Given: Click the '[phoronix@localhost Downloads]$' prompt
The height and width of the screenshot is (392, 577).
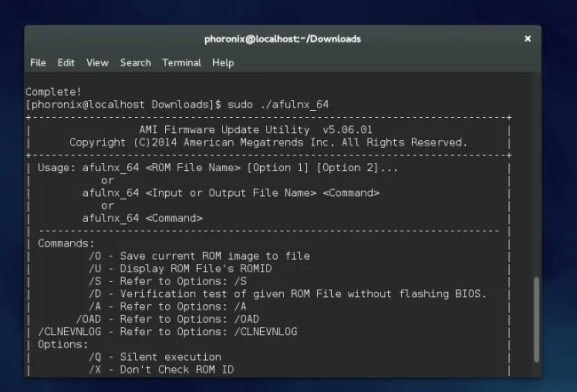Looking at the screenshot, I should coord(123,105).
